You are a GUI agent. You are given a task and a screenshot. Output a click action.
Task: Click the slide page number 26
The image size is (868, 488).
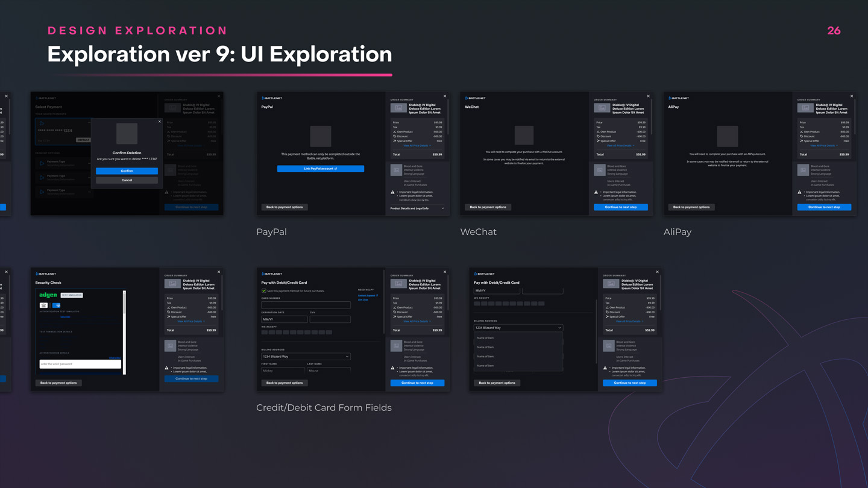pyautogui.click(x=834, y=31)
